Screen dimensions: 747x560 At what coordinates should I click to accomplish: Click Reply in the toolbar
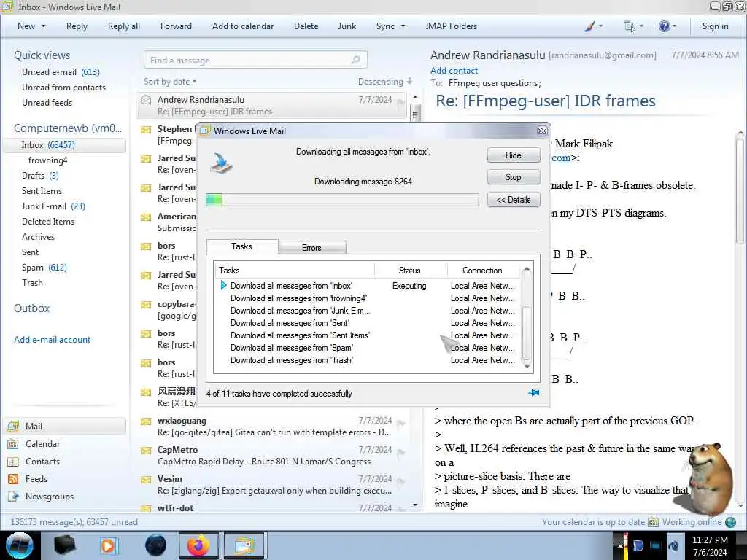(77, 26)
